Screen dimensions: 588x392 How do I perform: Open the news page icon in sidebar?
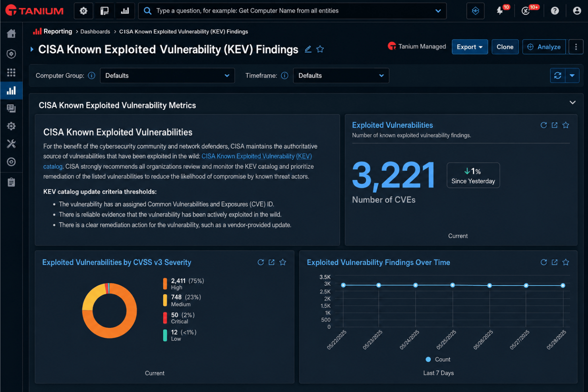click(x=12, y=108)
